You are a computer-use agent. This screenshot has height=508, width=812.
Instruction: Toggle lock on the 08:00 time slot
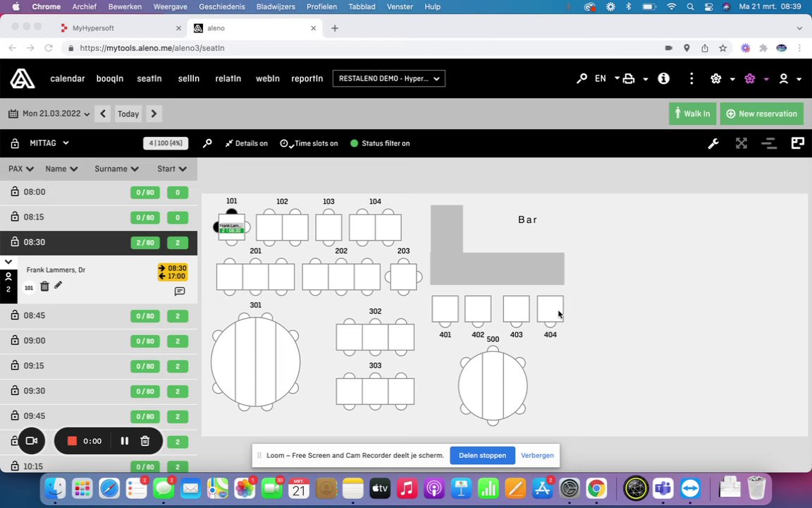click(x=15, y=192)
